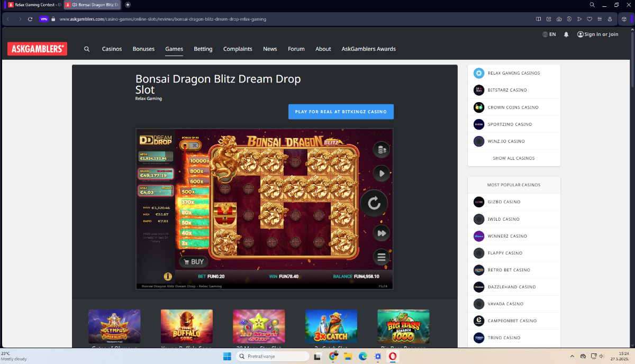635x364 pixels.
Task: Switch to the Relax Gaming Contest tab
Action: click(x=34, y=4)
